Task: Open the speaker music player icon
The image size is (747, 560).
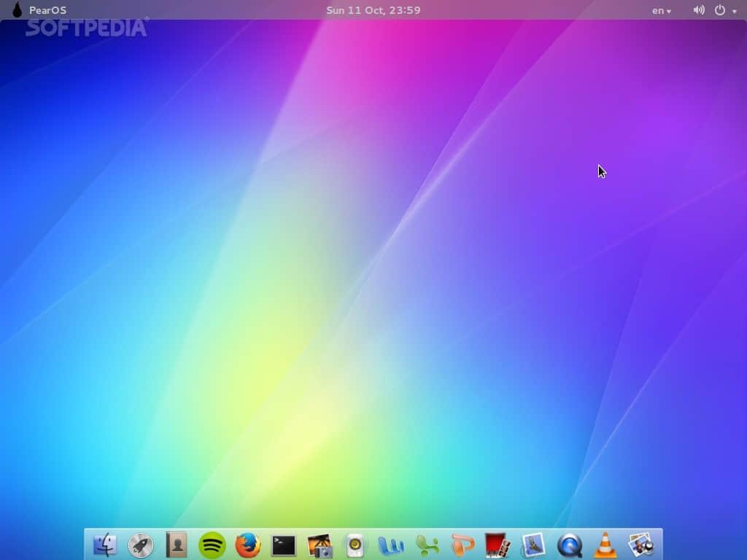Action: click(355, 544)
